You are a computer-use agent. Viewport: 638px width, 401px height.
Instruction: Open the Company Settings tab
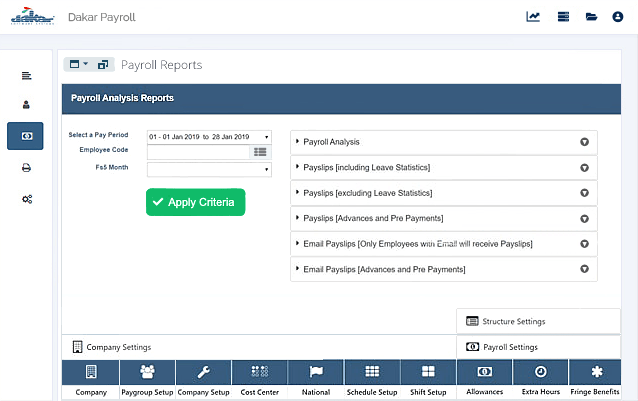259,347
